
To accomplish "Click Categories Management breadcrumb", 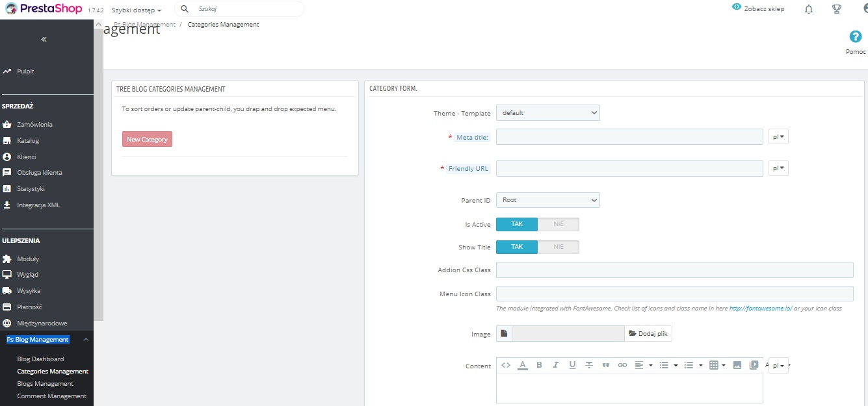I will pyautogui.click(x=223, y=25).
